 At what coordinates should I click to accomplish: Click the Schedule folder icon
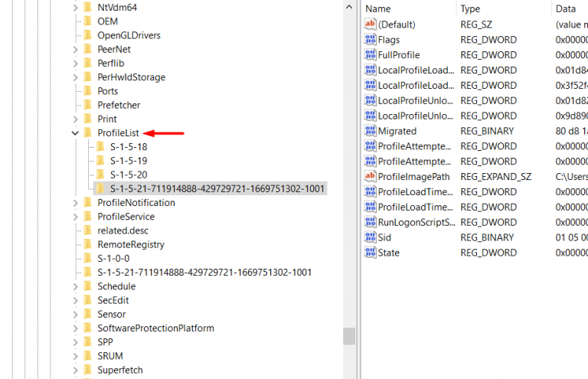[x=88, y=286]
